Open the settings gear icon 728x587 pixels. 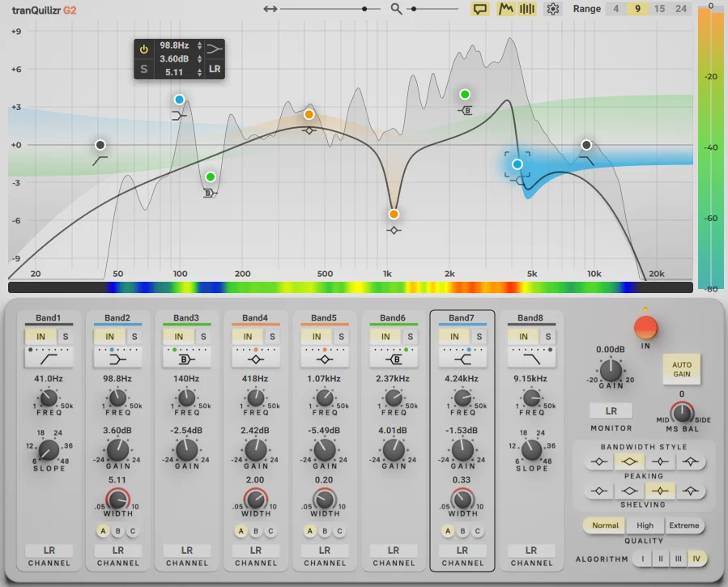(x=552, y=9)
